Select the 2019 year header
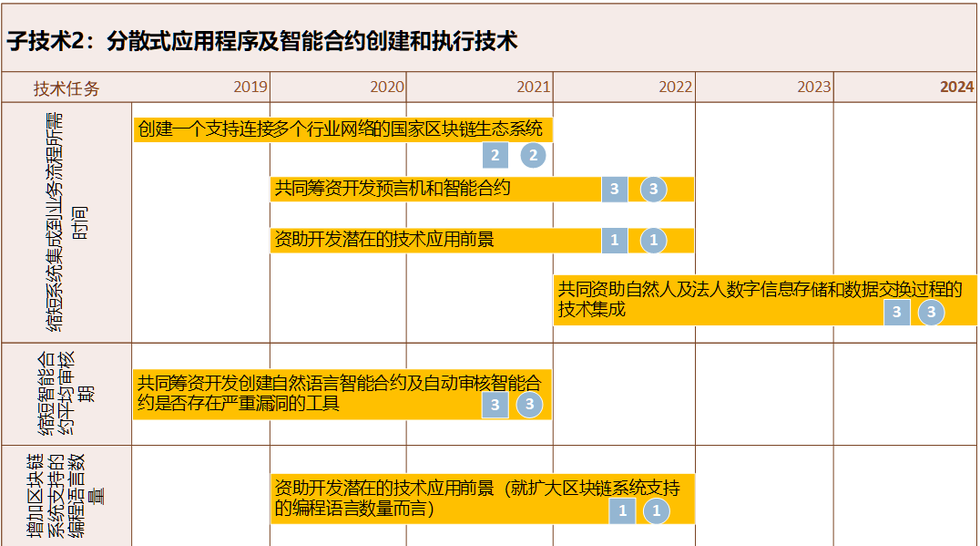 point(250,87)
